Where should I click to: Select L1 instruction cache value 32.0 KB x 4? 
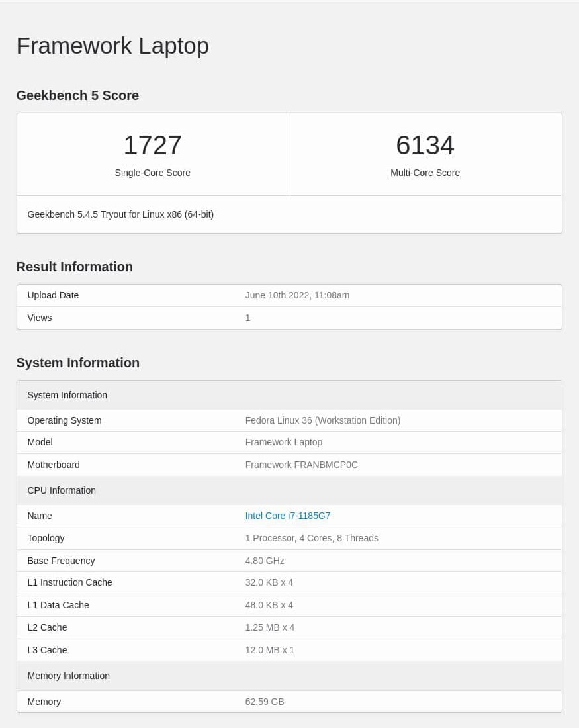269,582
